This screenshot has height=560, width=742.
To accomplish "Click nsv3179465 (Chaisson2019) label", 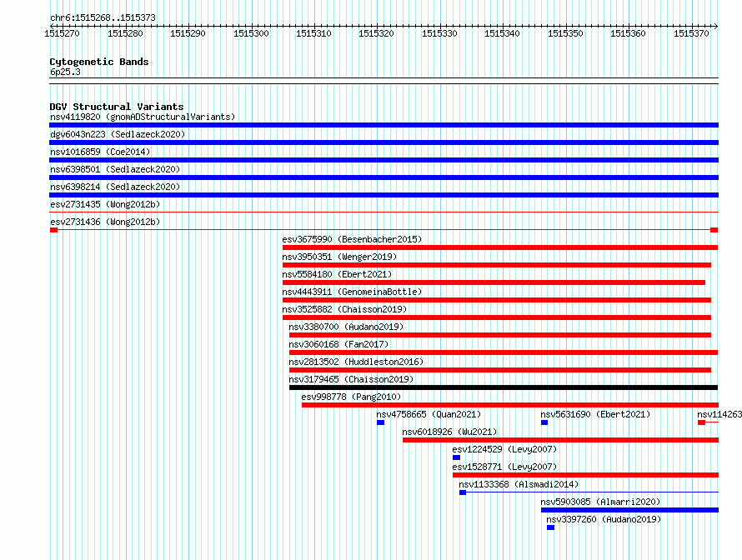I will coord(351,379).
